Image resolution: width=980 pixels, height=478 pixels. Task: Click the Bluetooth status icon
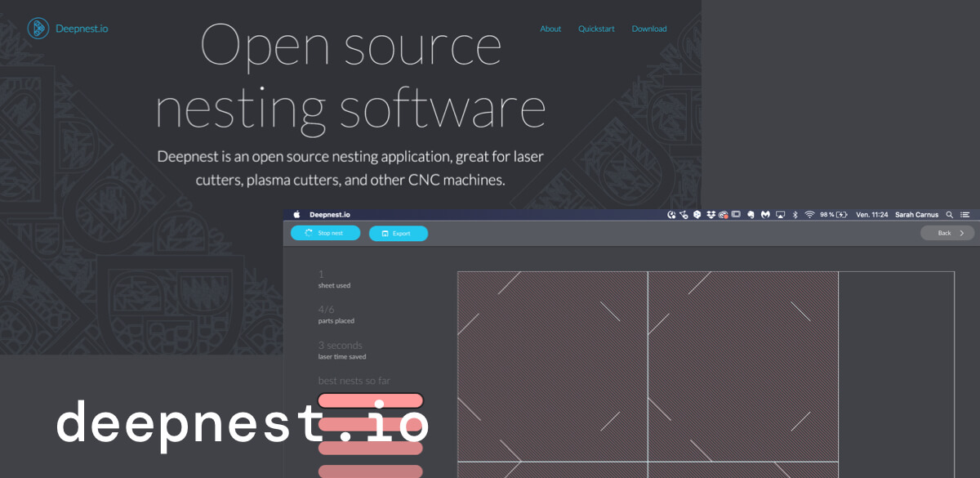tap(795, 215)
